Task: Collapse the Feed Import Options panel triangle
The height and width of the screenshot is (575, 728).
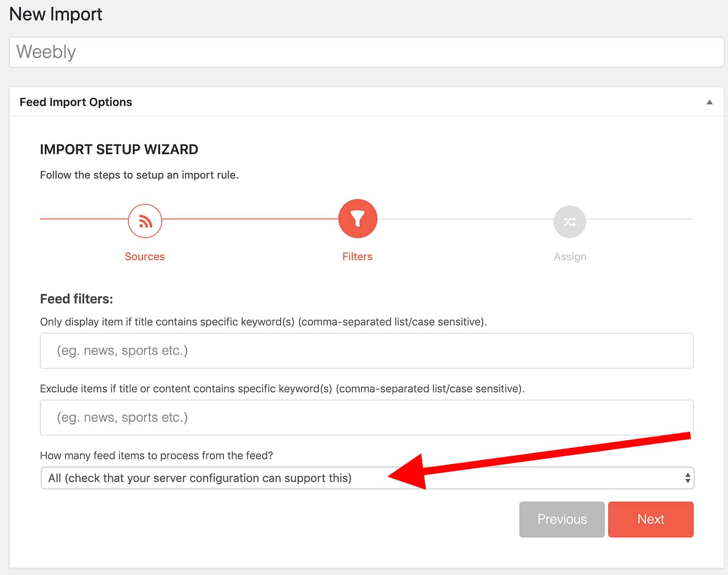Action: [x=709, y=102]
